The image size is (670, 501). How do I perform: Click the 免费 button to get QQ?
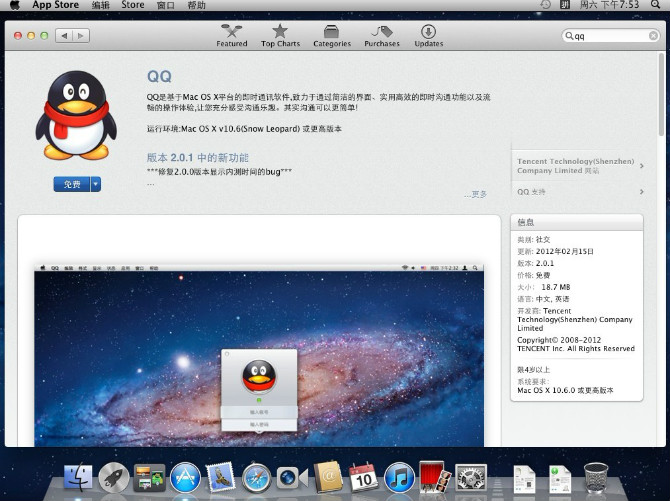click(x=71, y=184)
